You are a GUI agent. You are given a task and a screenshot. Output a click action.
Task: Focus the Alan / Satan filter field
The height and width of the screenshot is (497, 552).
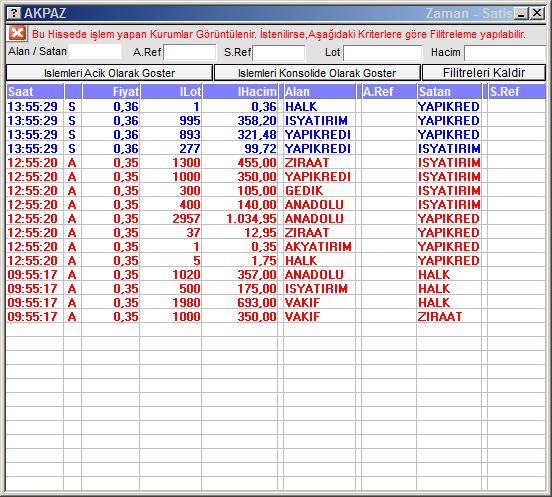coord(95,52)
